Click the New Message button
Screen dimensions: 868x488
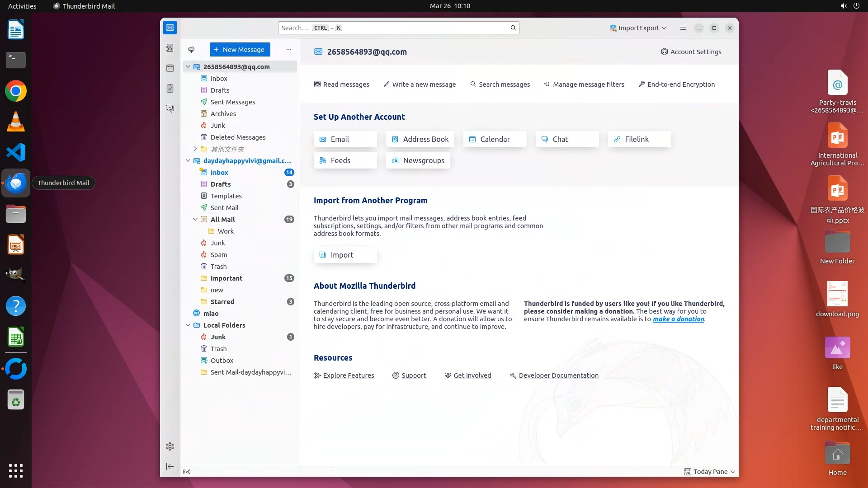240,50
